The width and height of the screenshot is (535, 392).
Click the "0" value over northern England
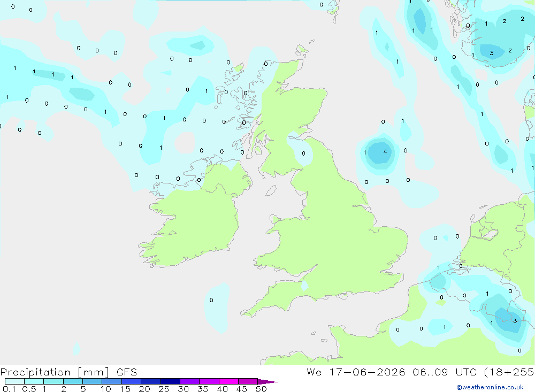(x=304, y=153)
